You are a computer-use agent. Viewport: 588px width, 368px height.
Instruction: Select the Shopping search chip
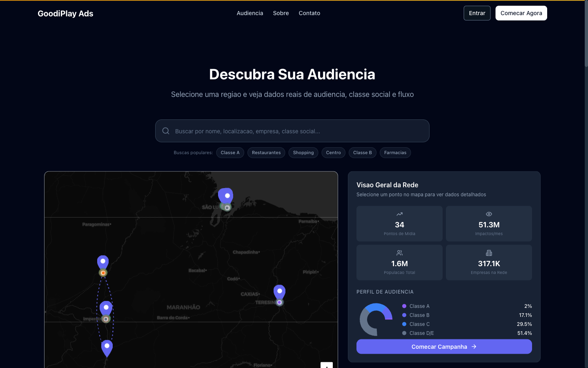[x=303, y=153]
